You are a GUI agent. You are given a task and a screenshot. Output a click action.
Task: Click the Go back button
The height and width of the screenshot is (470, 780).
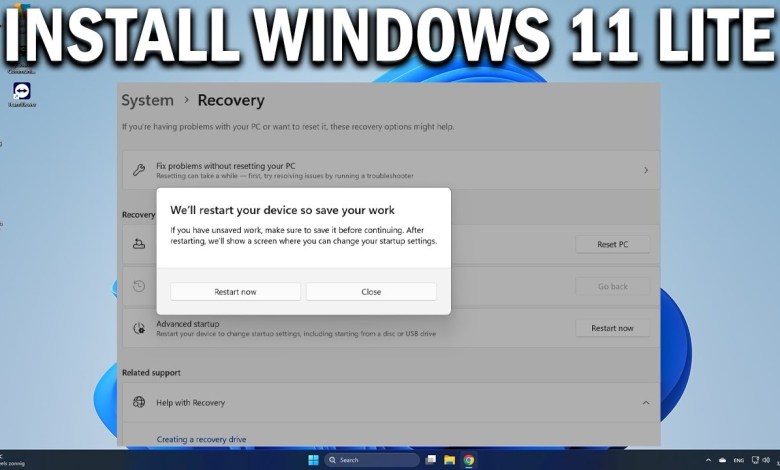(612, 286)
